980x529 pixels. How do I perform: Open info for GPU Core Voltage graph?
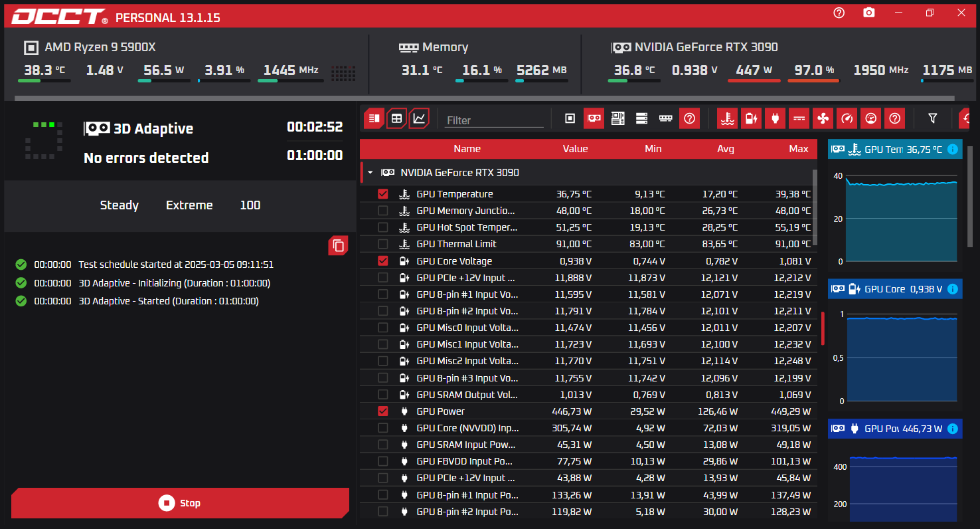coord(952,289)
